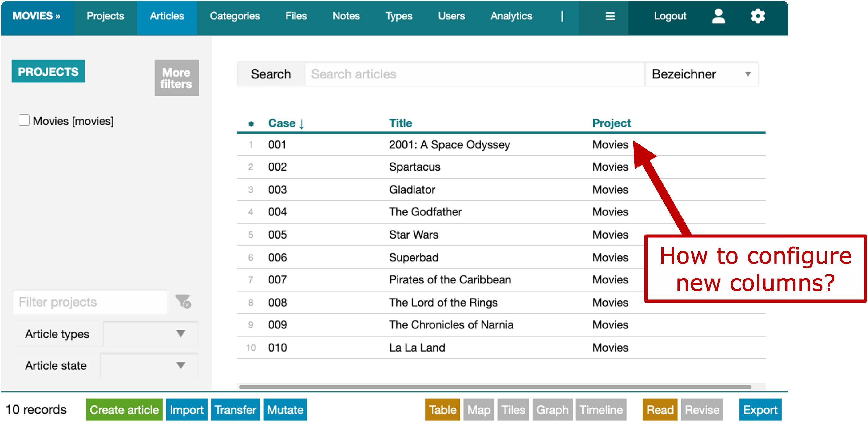Screen dimensions: 868x426
Task: Switch to Tiles view
Action: pos(513,409)
